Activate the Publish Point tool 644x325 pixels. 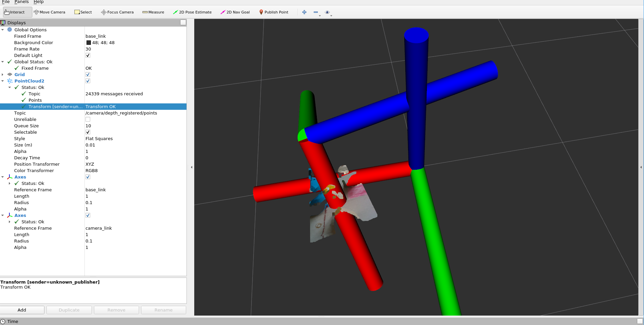274,12
